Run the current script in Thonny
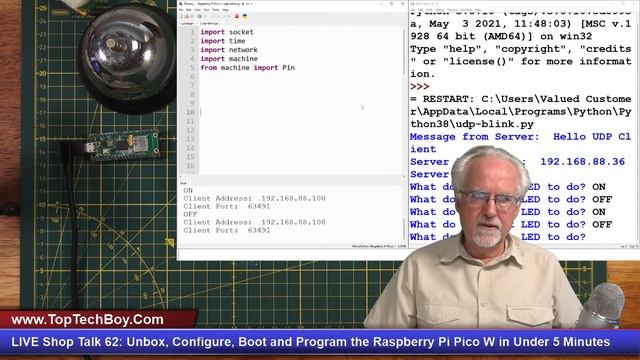This screenshot has width=640, height=360. (x=200, y=16)
